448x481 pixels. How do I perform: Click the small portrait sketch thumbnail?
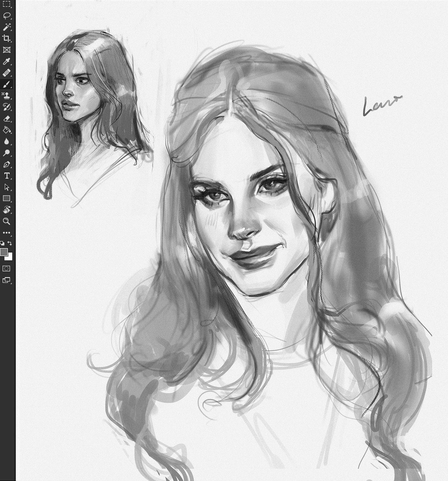(x=95, y=117)
